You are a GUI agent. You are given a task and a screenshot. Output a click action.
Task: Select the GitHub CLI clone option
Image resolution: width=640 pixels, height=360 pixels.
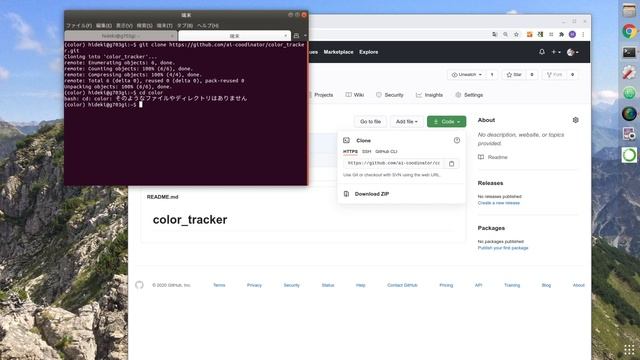coord(386,151)
